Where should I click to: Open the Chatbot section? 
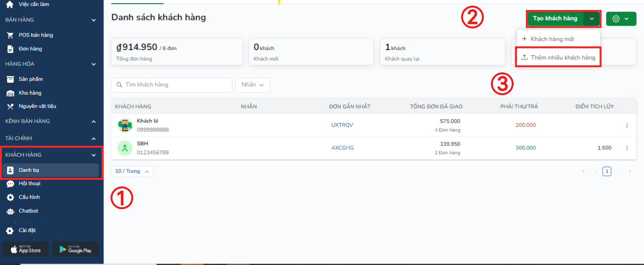coord(28,211)
